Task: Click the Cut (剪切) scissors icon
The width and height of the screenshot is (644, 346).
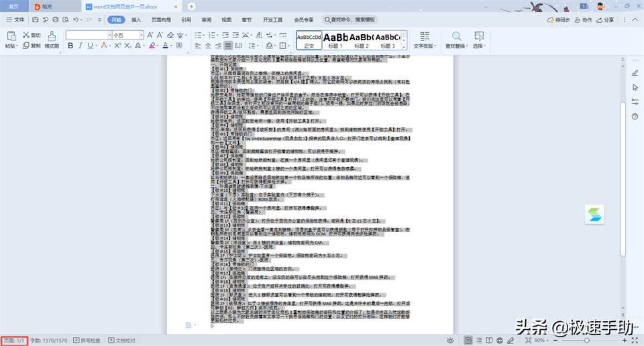Action: [x=31, y=35]
